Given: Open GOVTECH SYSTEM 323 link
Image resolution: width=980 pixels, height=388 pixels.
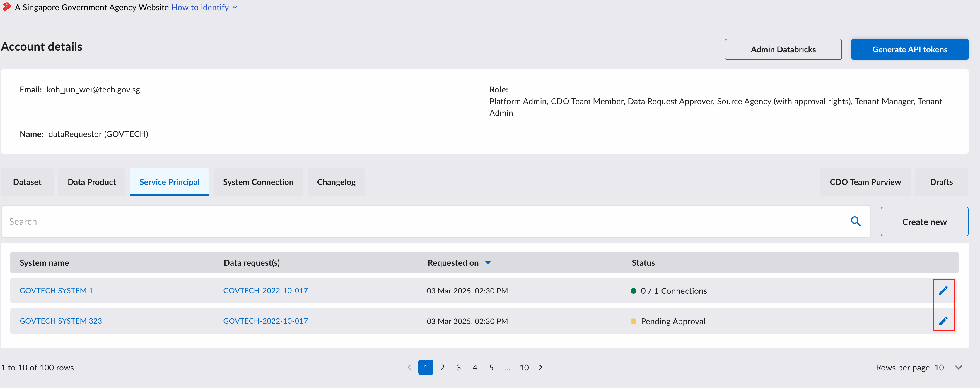Looking at the screenshot, I should [61, 321].
